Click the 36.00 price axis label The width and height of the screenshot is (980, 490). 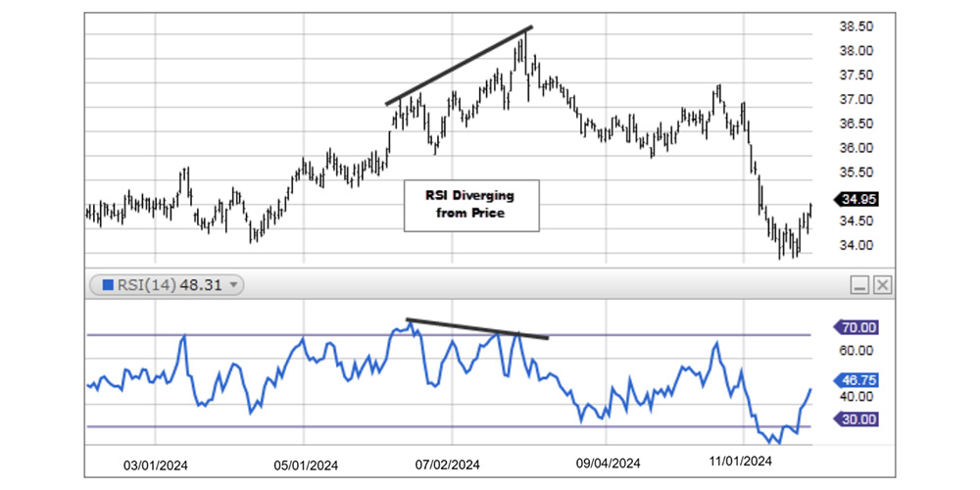[857, 148]
